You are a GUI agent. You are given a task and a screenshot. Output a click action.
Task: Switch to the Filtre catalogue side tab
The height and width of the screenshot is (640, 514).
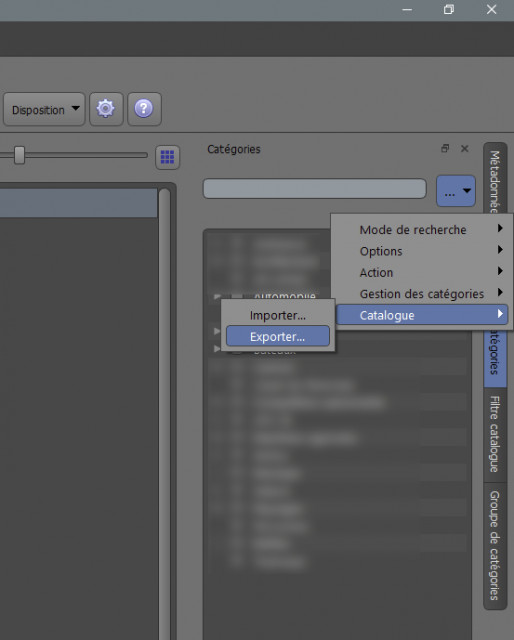tap(495, 434)
